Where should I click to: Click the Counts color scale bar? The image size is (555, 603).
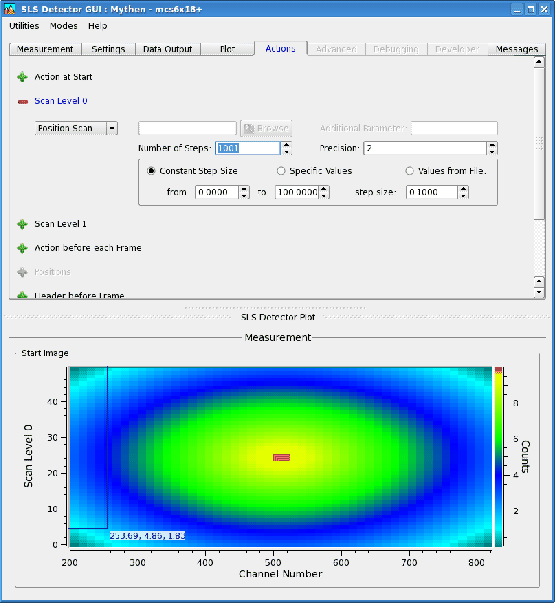[498, 456]
